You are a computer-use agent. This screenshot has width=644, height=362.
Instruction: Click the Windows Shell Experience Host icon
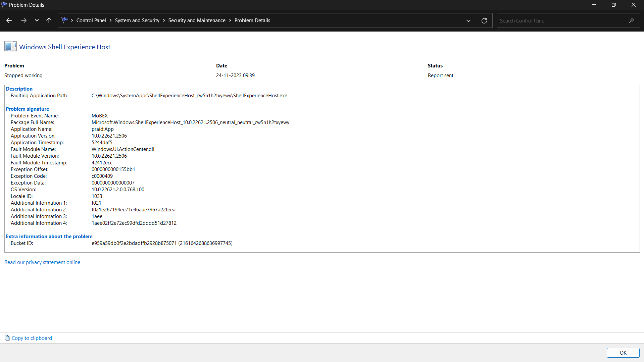(x=10, y=46)
